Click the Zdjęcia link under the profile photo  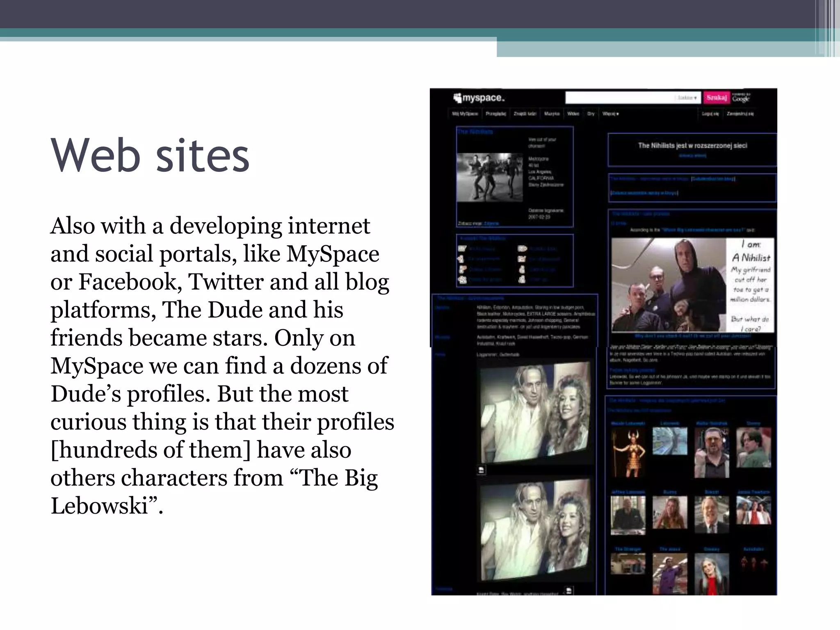pyautogui.click(x=491, y=224)
